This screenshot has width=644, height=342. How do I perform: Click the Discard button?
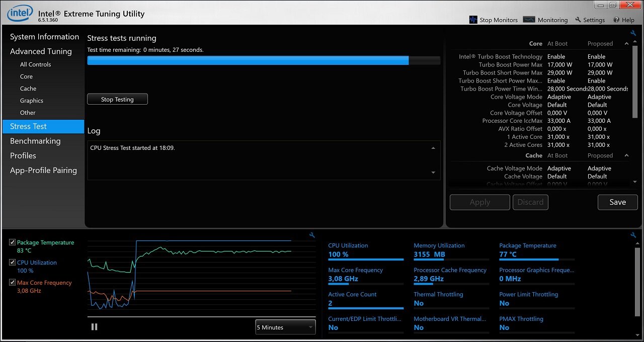pyautogui.click(x=530, y=202)
